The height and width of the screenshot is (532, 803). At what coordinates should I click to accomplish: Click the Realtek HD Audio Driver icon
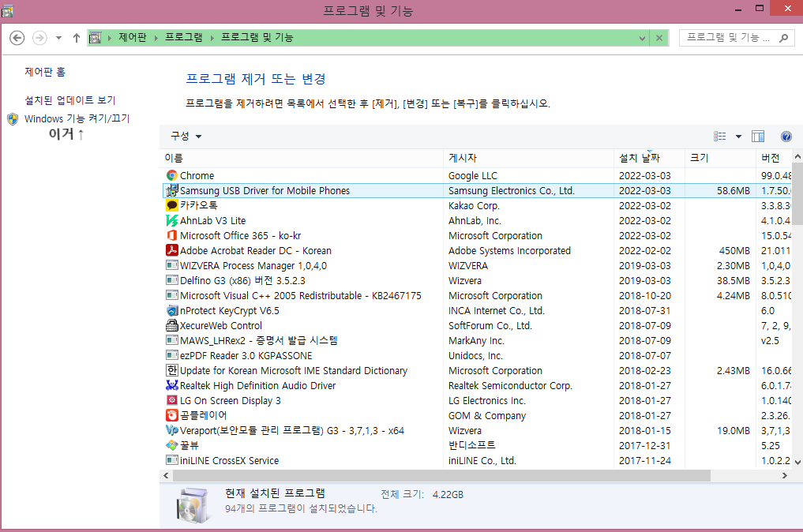pyautogui.click(x=172, y=385)
